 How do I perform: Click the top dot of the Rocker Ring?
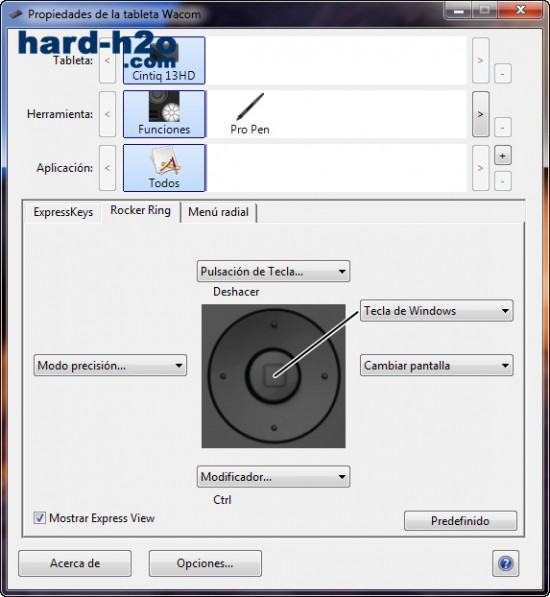pyautogui.click(x=274, y=325)
